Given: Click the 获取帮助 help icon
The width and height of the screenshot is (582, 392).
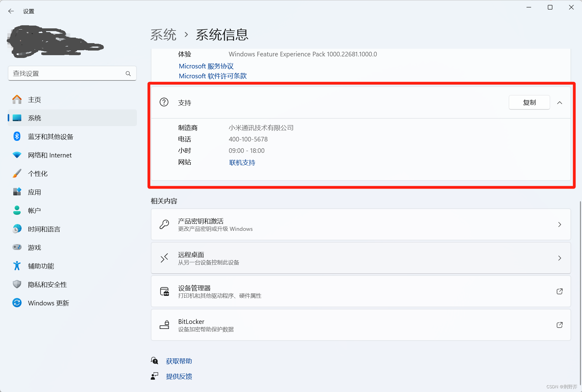Looking at the screenshot, I should click(154, 360).
